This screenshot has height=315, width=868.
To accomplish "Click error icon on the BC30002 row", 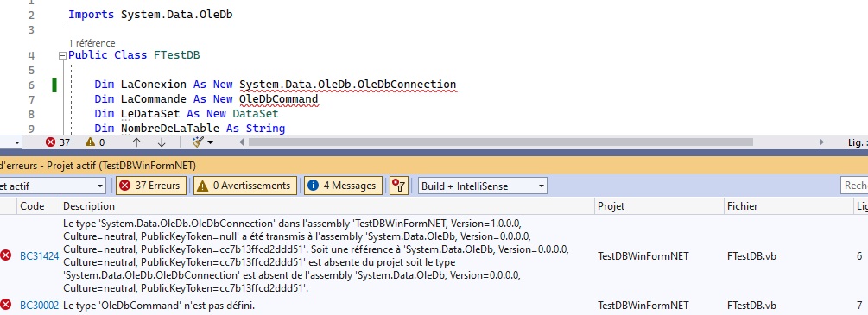I will 6,304.
